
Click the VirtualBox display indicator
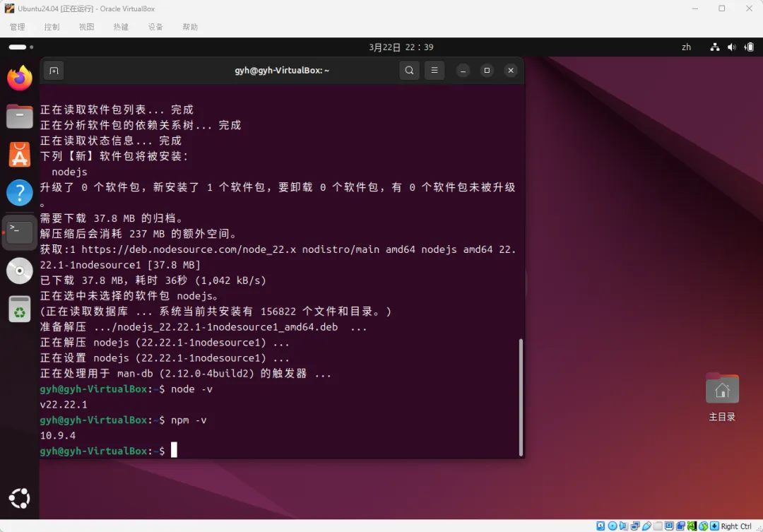click(x=670, y=526)
